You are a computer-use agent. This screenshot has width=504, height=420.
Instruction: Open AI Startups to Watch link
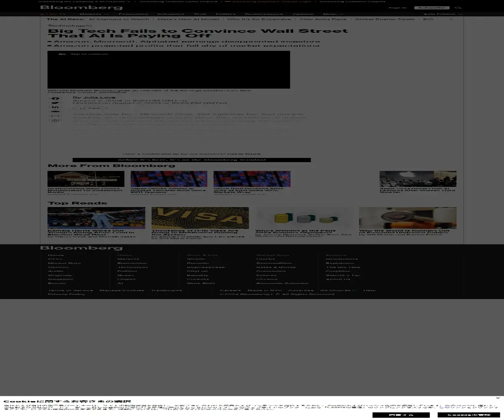pyautogui.click(x=119, y=19)
